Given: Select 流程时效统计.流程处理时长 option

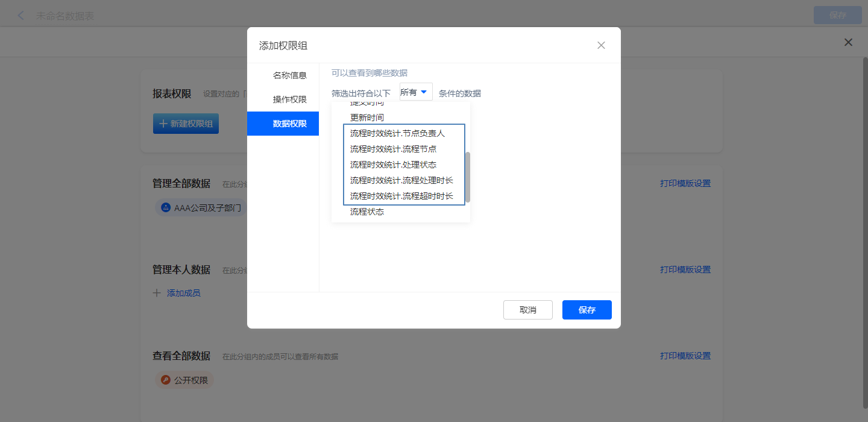Looking at the screenshot, I should pos(401,180).
